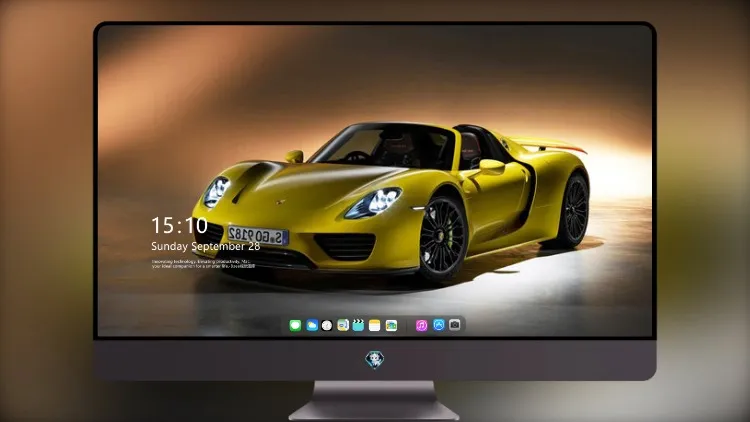Launch the Camera app in the dock
The height and width of the screenshot is (422, 750).
tap(454, 325)
